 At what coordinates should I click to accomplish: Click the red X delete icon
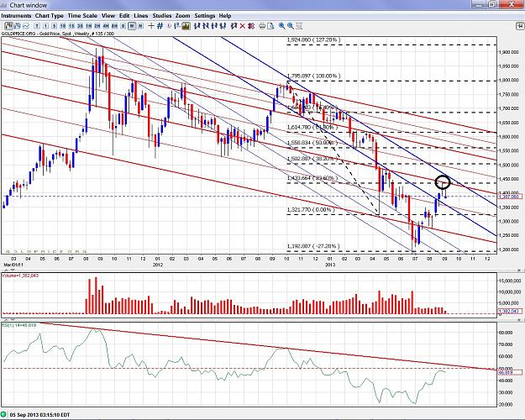pyautogui.click(x=243, y=26)
